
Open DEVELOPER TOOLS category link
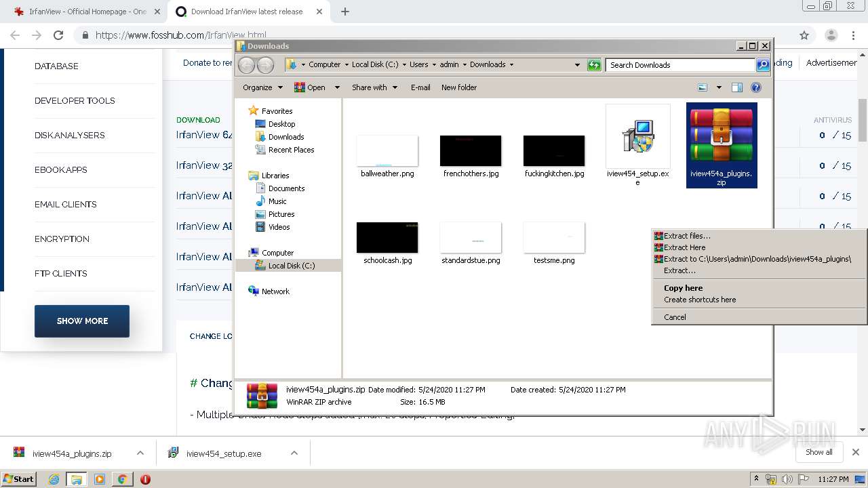coord(75,101)
